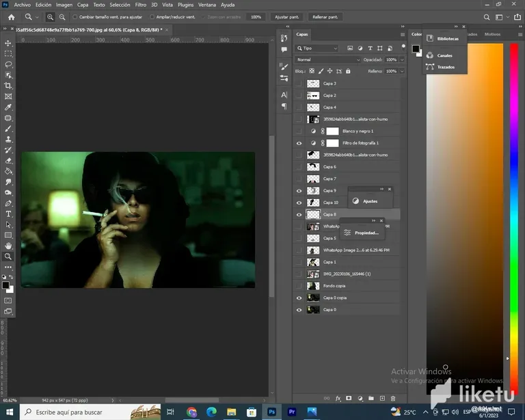This screenshot has height=420, width=525.
Task: Select the Hand tool
Action: click(8, 246)
